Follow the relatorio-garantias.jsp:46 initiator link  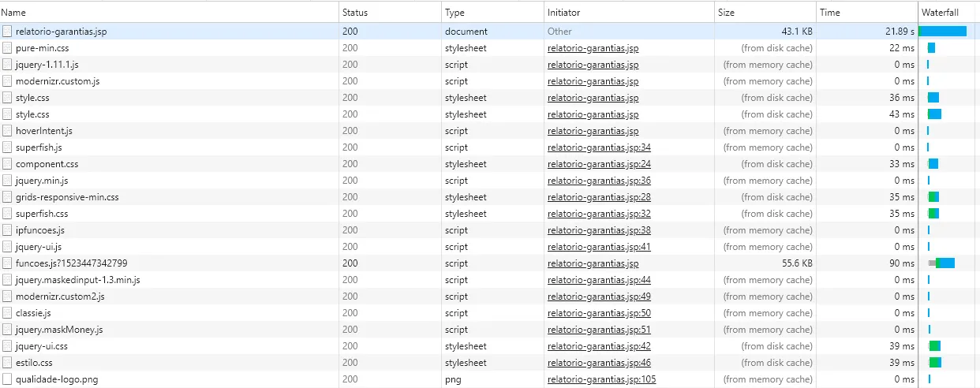(599, 363)
